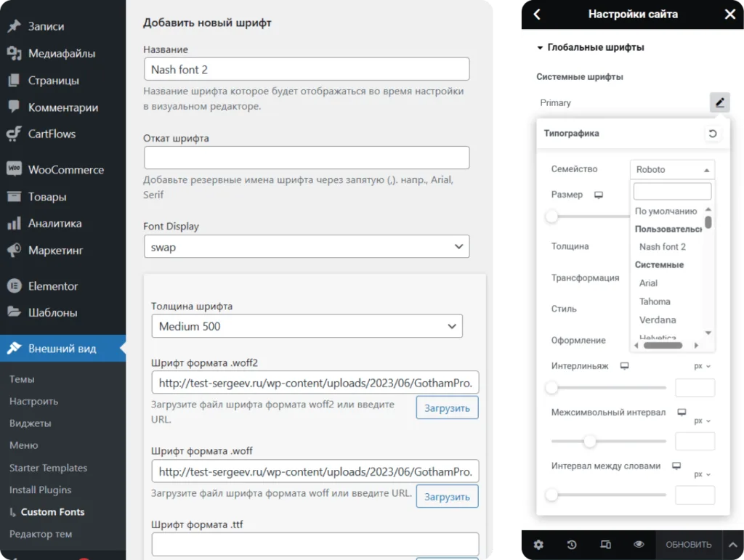Click device icon next to Межсимвольный интервал

pyautogui.click(x=682, y=413)
